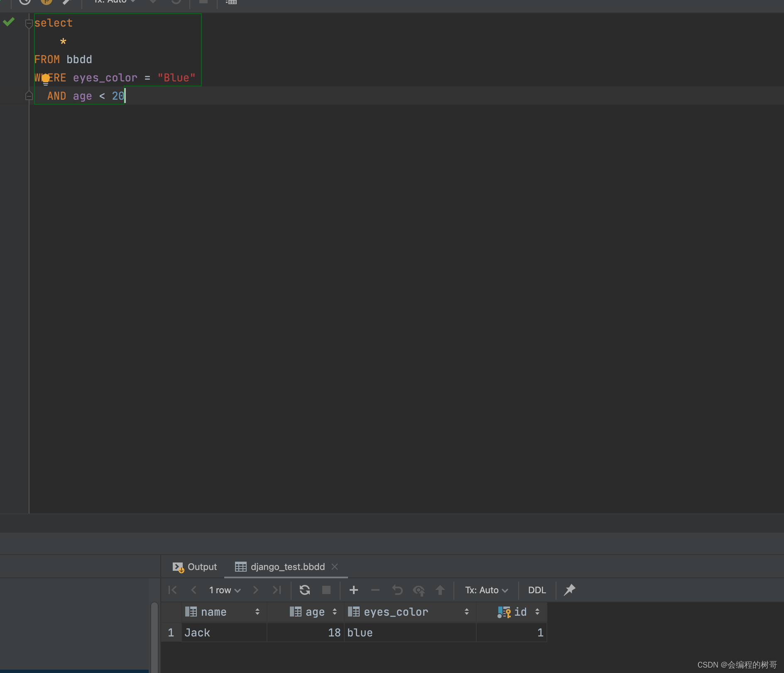Click the green checkmark in the gutter

pyautogui.click(x=9, y=22)
